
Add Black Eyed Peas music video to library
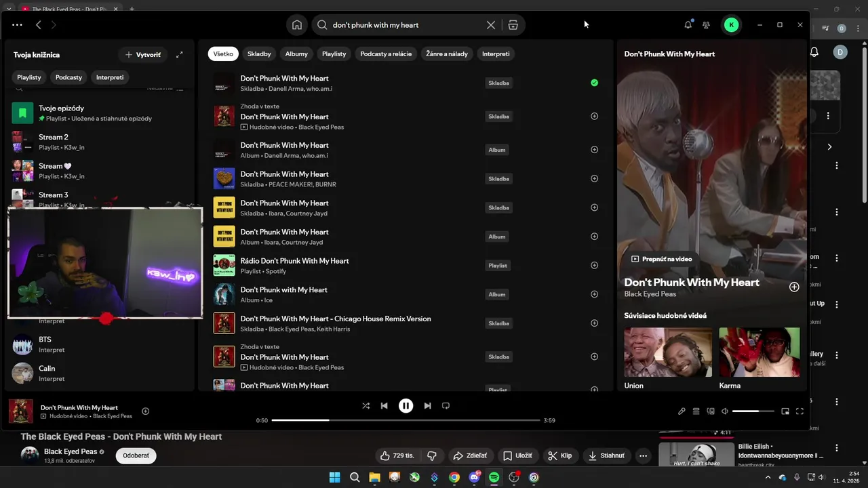click(x=594, y=117)
